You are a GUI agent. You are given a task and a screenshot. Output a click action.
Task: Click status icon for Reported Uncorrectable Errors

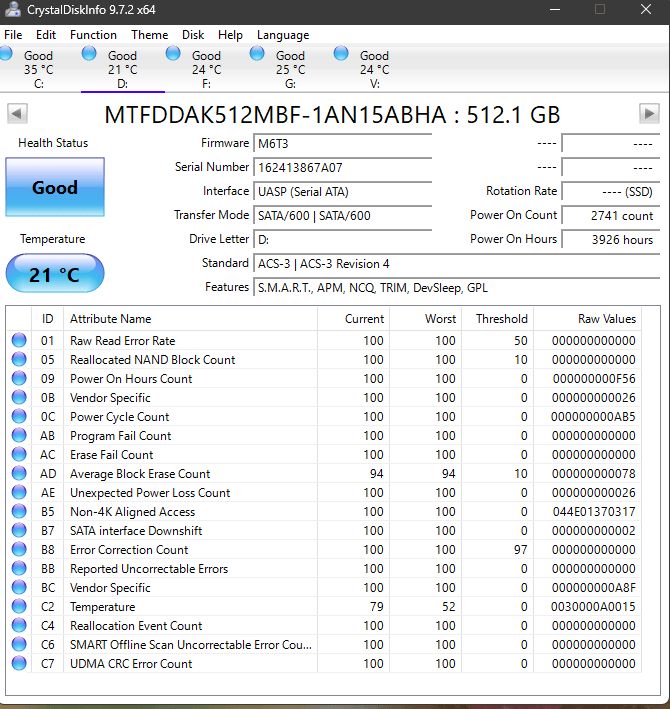click(x=19, y=568)
